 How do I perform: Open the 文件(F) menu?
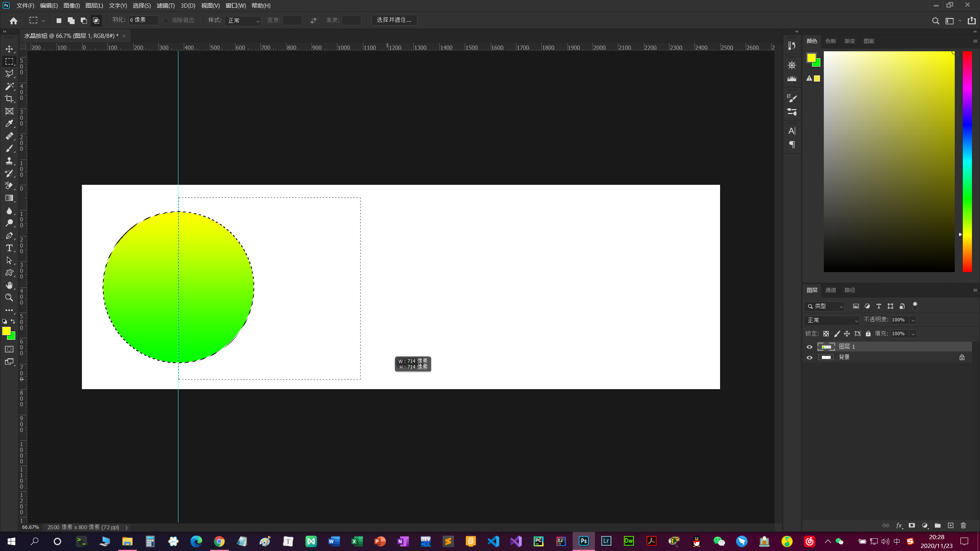pos(25,6)
